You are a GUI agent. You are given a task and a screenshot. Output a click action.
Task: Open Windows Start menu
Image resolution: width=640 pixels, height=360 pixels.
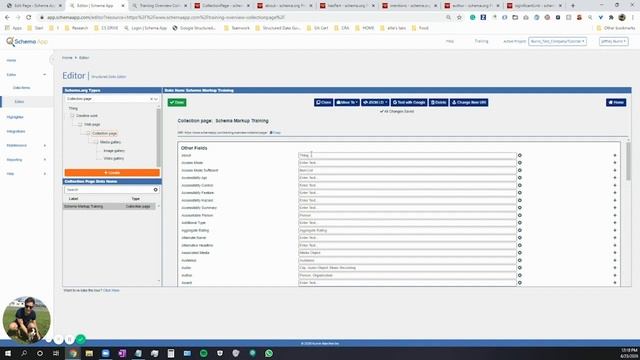pyautogui.click(x=8, y=353)
